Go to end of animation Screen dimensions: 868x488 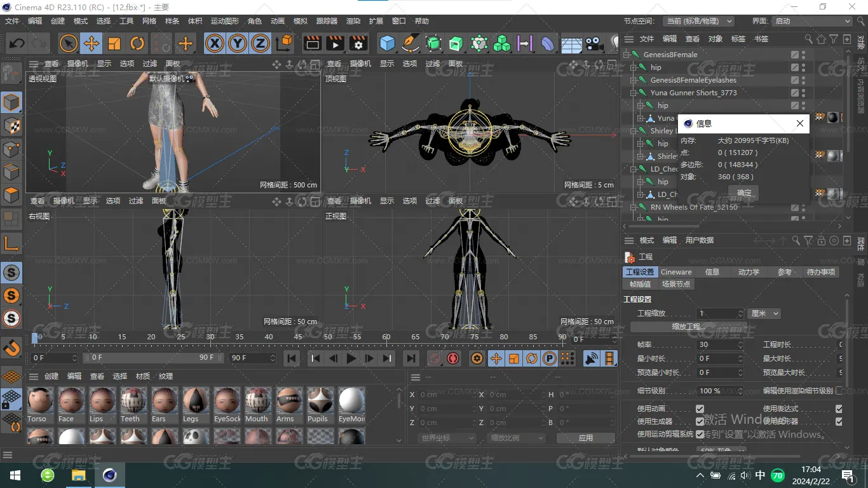[411, 358]
